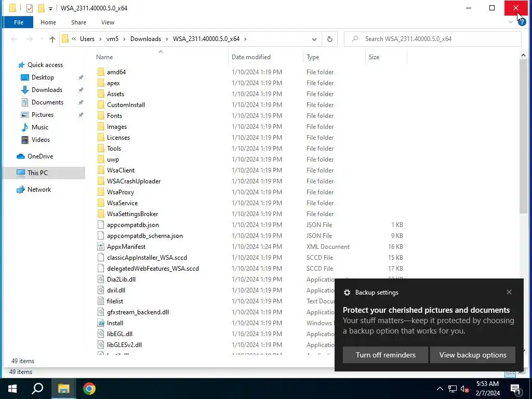Select the Assets folder icon
This screenshot has height=399, width=532.
(101, 94)
